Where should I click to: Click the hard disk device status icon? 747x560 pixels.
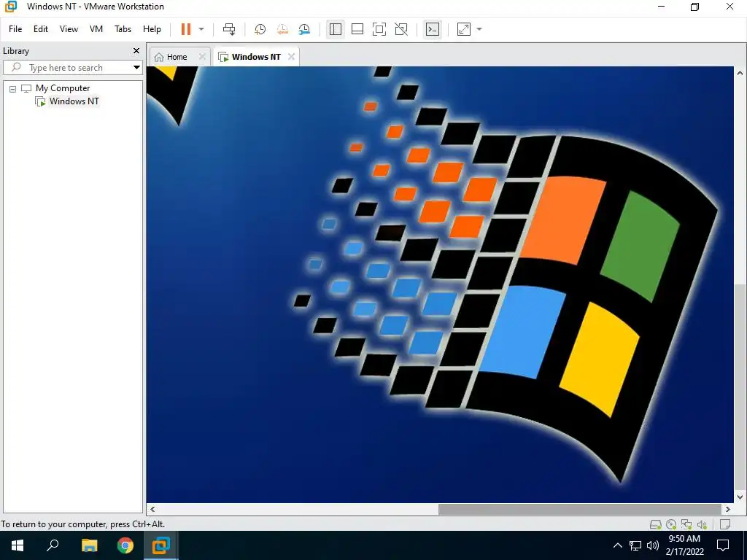pos(656,524)
